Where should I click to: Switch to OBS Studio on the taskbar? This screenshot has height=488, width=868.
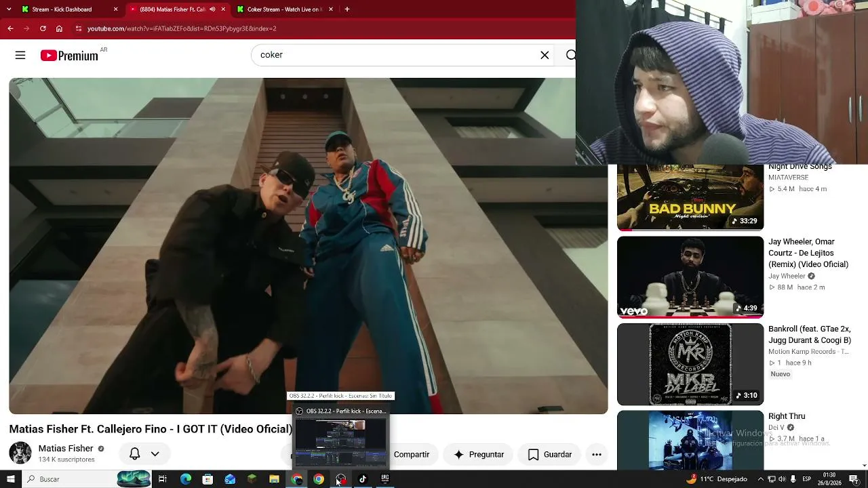(340, 479)
